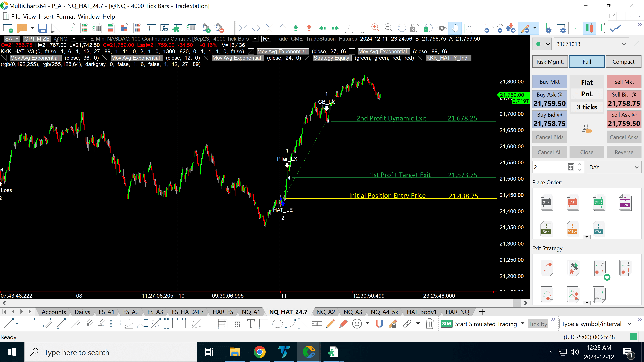
Task: Toggle checkbox before Strategy Equity
Action: 307,58
